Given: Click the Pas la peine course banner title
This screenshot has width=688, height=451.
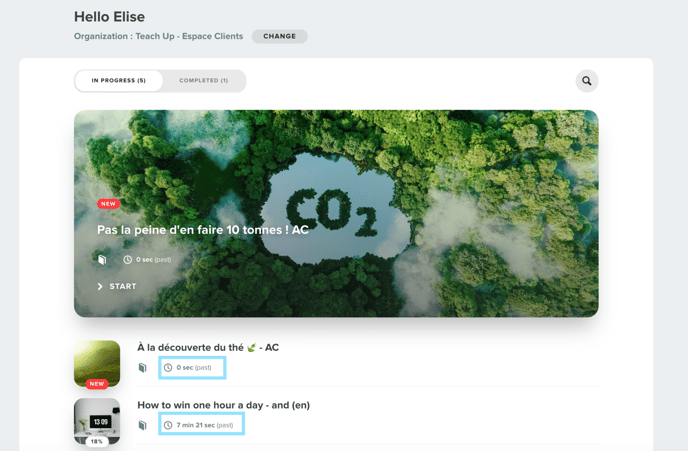Looking at the screenshot, I should click(x=203, y=230).
